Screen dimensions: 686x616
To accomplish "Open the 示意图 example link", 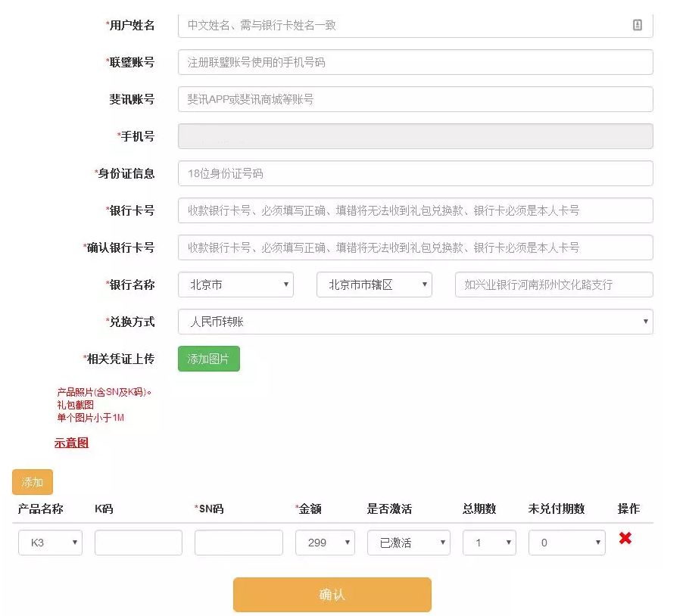I will (71, 443).
